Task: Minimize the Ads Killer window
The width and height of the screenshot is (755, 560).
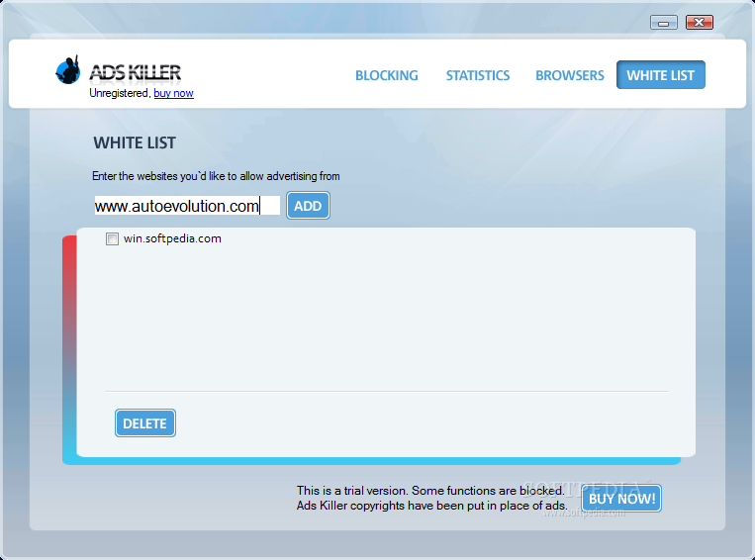Action: [664, 22]
